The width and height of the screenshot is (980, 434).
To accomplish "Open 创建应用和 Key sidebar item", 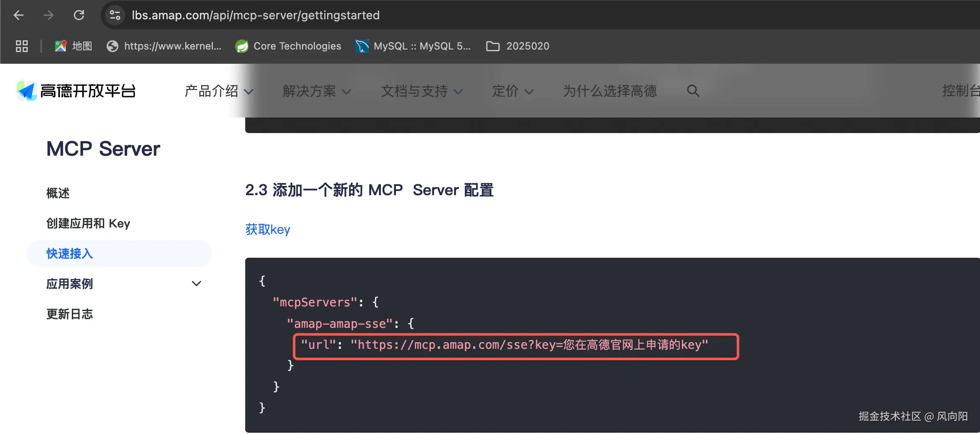I will pos(88,223).
